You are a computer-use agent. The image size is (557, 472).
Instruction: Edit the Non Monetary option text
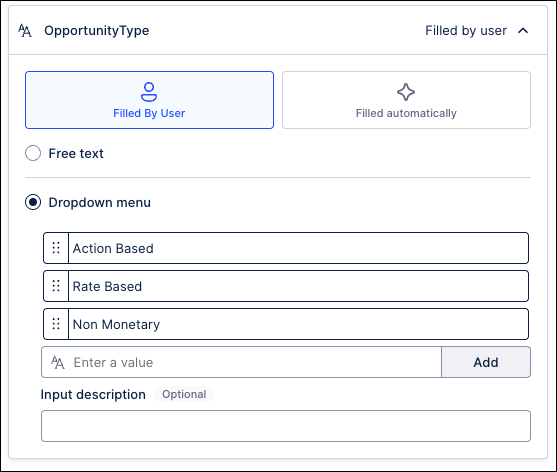(x=298, y=324)
